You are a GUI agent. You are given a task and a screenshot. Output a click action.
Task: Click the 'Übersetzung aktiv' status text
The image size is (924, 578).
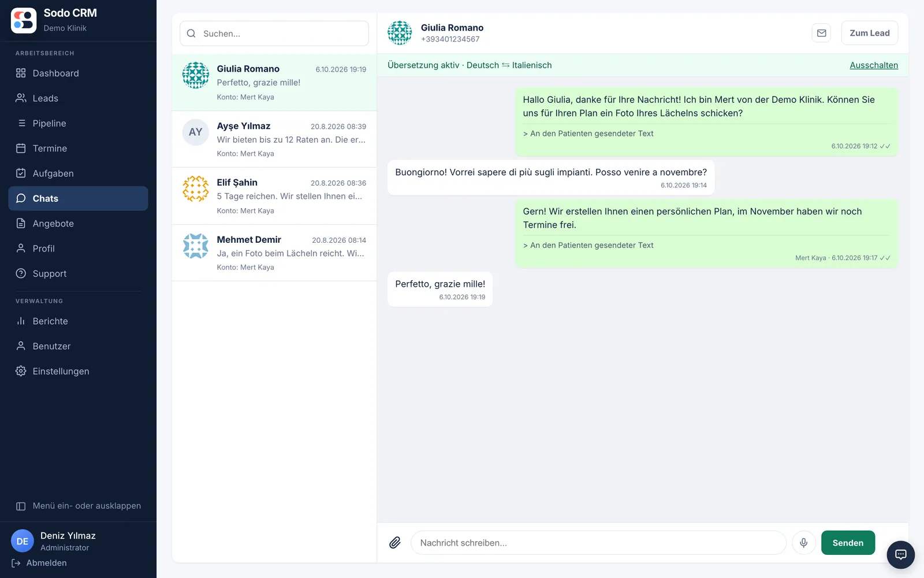coord(423,65)
